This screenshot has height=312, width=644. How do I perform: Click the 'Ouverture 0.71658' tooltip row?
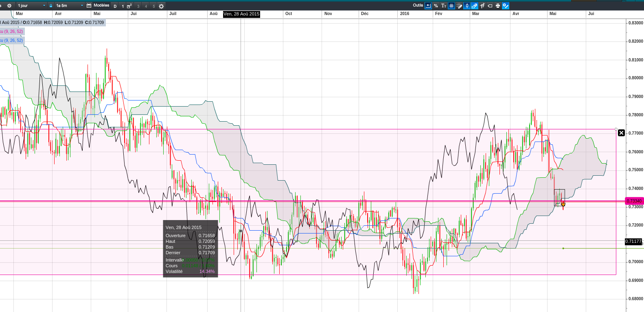point(190,236)
